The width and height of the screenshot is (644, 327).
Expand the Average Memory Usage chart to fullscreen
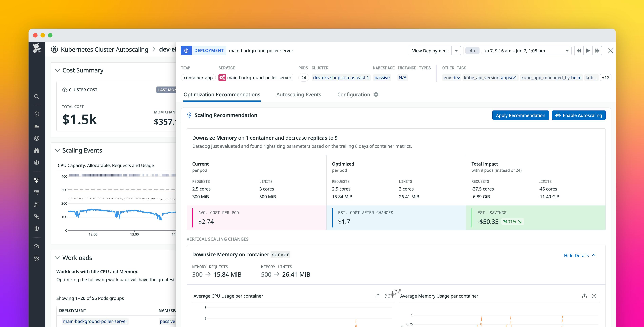coord(594,296)
